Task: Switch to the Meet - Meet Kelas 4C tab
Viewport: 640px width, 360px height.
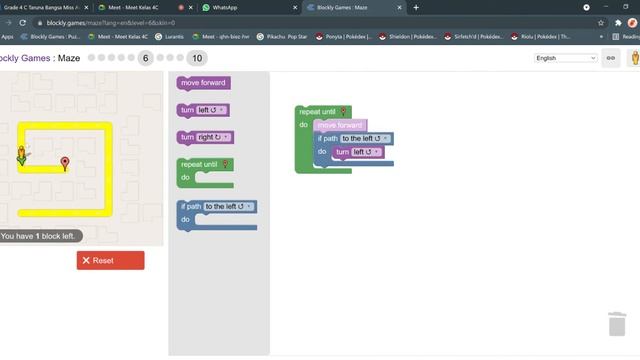Action: coord(133,7)
